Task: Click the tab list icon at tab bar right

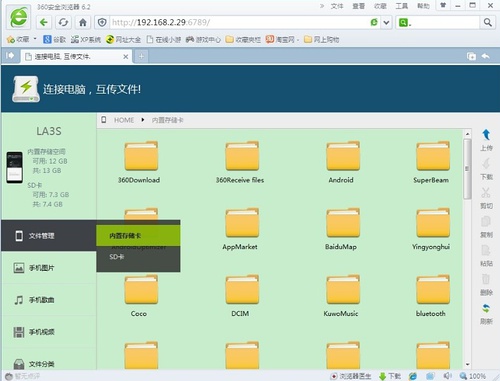Action: [x=471, y=56]
